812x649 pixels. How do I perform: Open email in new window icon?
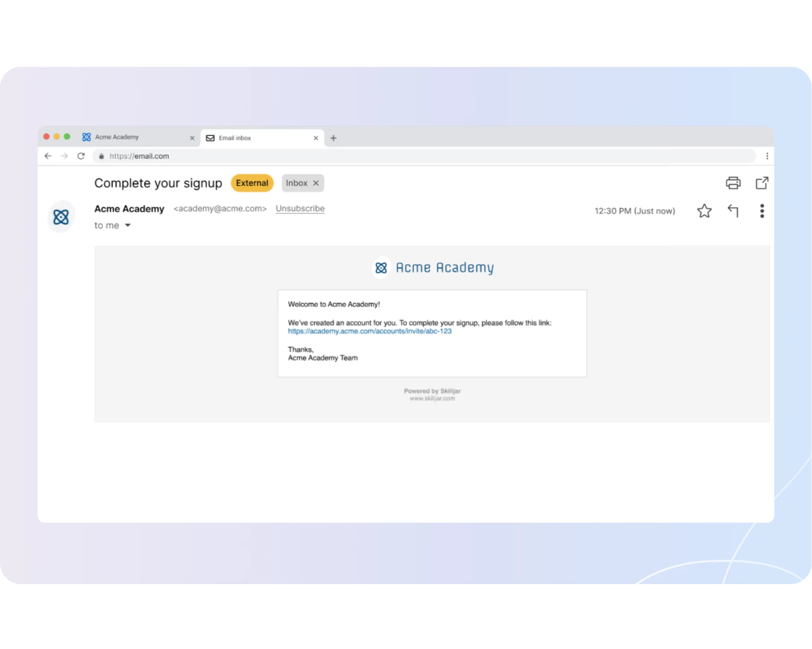pos(762,183)
